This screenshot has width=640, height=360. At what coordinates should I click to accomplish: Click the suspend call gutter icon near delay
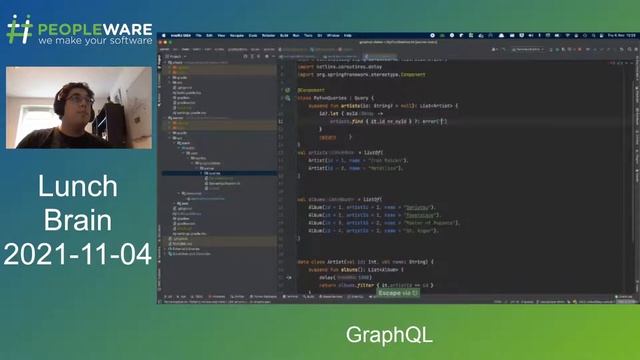289,278
